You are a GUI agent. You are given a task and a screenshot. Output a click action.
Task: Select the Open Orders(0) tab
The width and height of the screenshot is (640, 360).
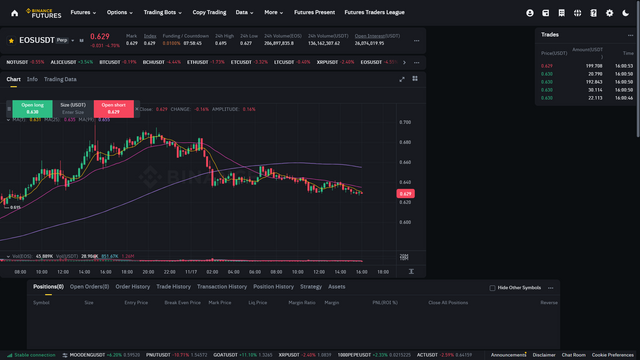point(89,287)
